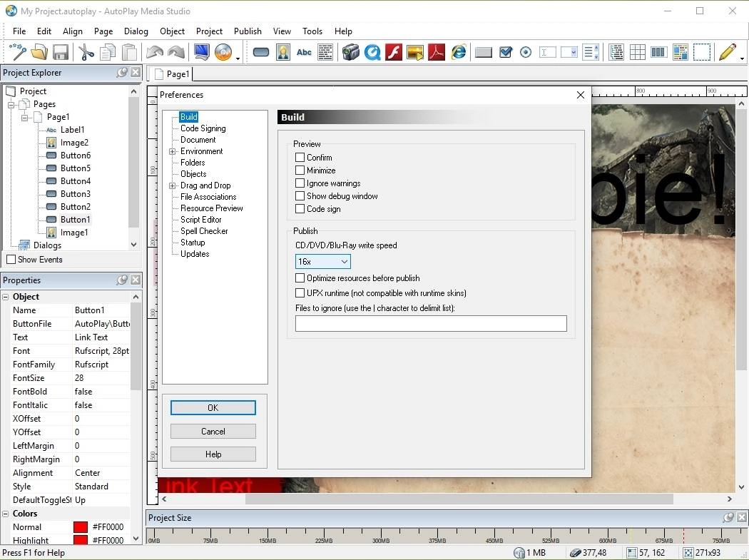Image resolution: width=749 pixels, height=560 pixels.
Task: Insert a Grid object icon
Action: (638, 52)
